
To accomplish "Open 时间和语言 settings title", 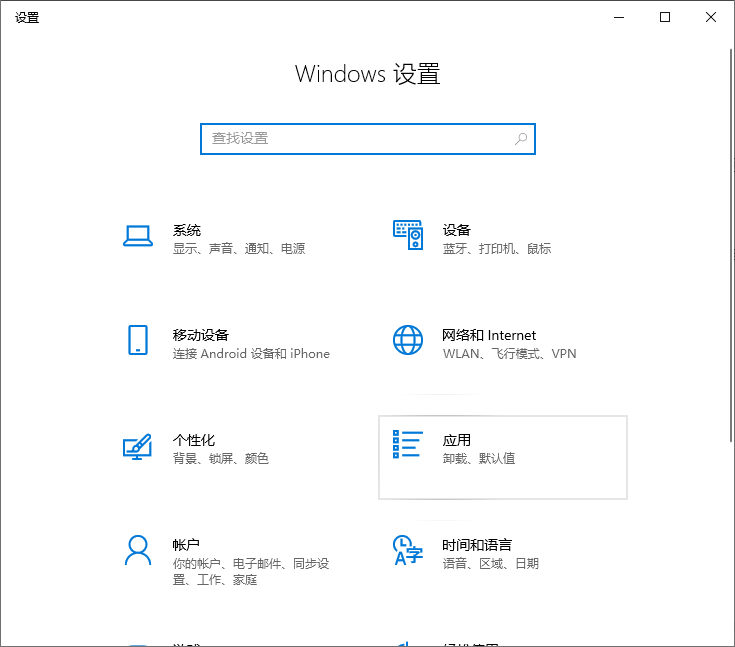I will point(477,545).
